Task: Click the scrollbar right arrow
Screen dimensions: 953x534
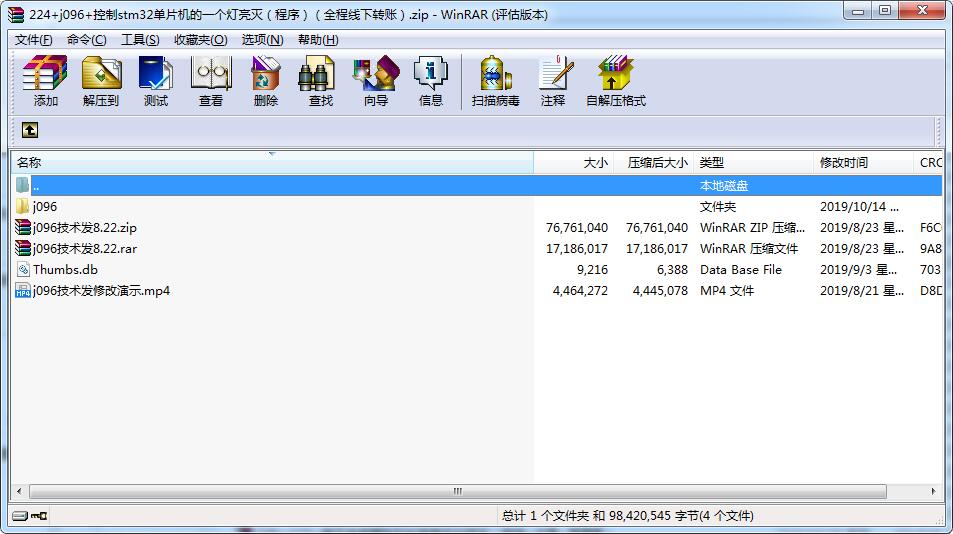Action: pyautogui.click(x=934, y=491)
